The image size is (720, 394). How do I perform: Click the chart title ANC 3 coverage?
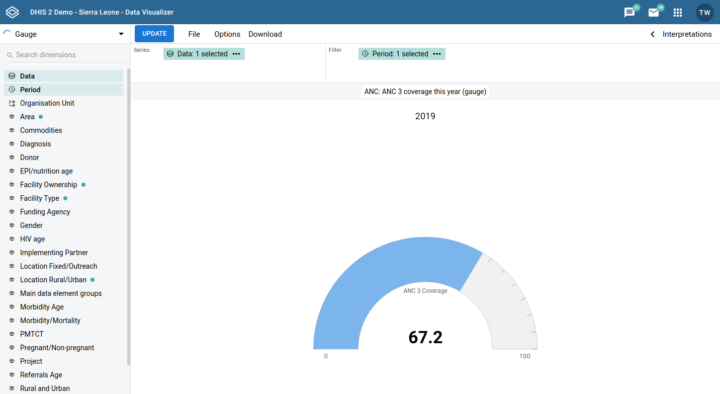(425, 91)
